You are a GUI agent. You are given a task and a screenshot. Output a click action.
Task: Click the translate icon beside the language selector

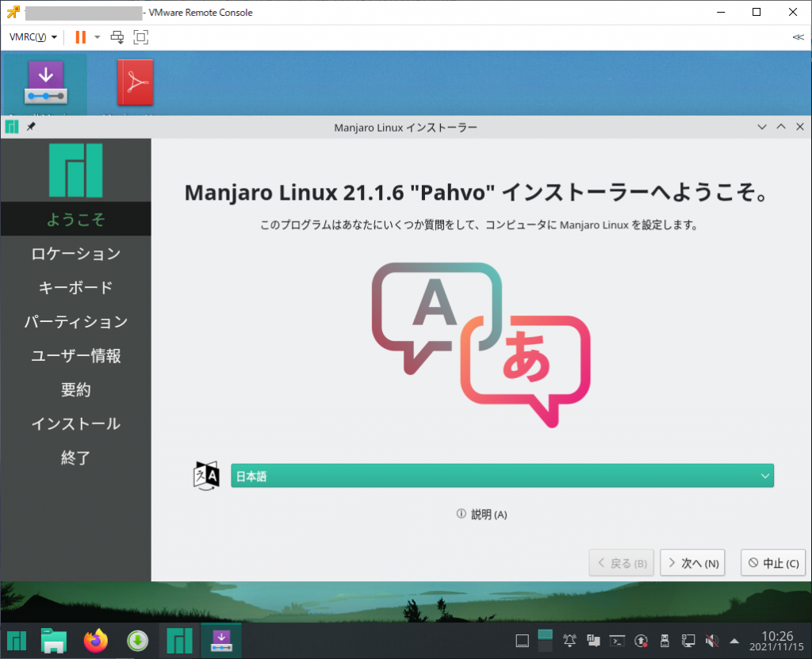[206, 476]
